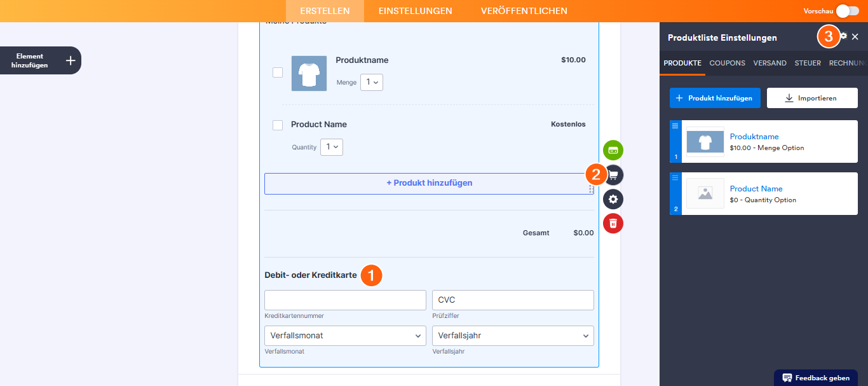Click the $10.00 - Menge Option text
Image resolution: width=868 pixels, height=386 pixels.
pyautogui.click(x=767, y=148)
